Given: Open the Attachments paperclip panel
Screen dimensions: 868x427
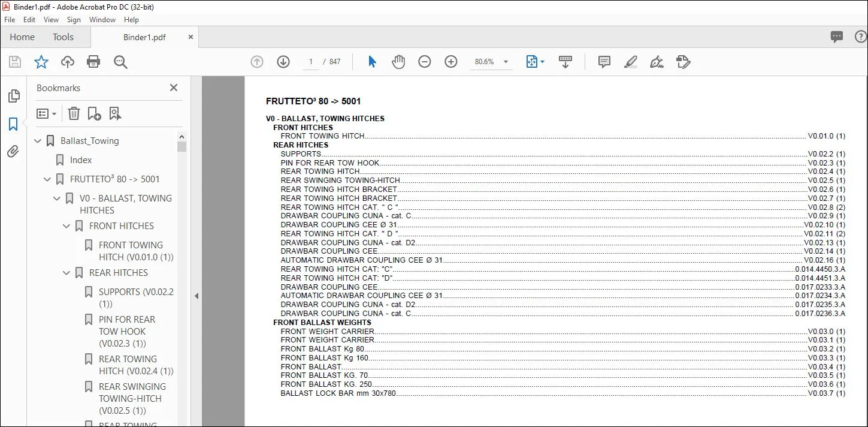Looking at the screenshot, I should 13,152.
